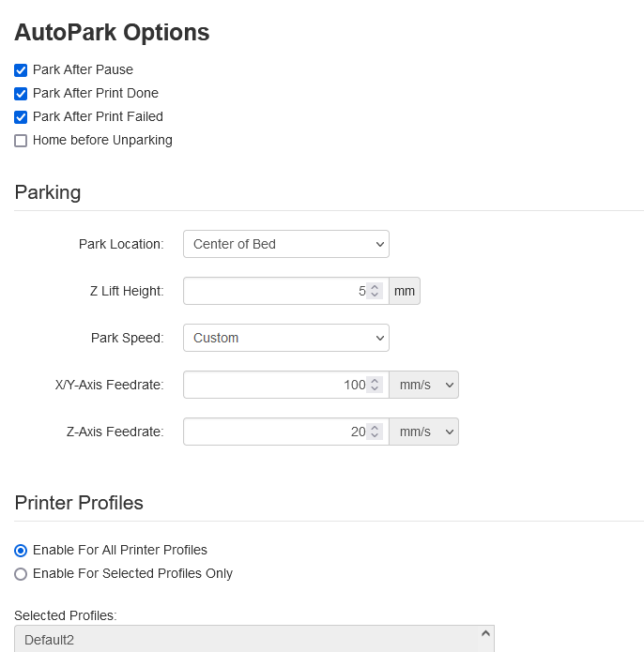Viewport: 644px width, 652px height.
Task: Increase Z Lift Height with up stepper
Action: click(375, 287)
